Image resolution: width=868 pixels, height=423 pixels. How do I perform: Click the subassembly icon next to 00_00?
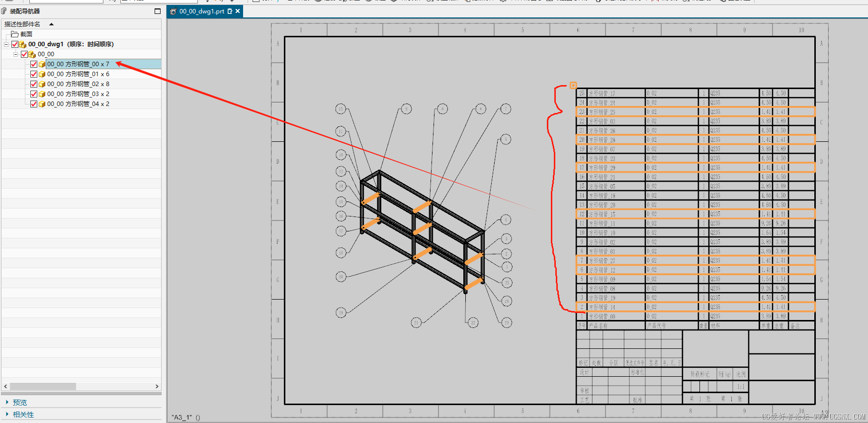32,54
